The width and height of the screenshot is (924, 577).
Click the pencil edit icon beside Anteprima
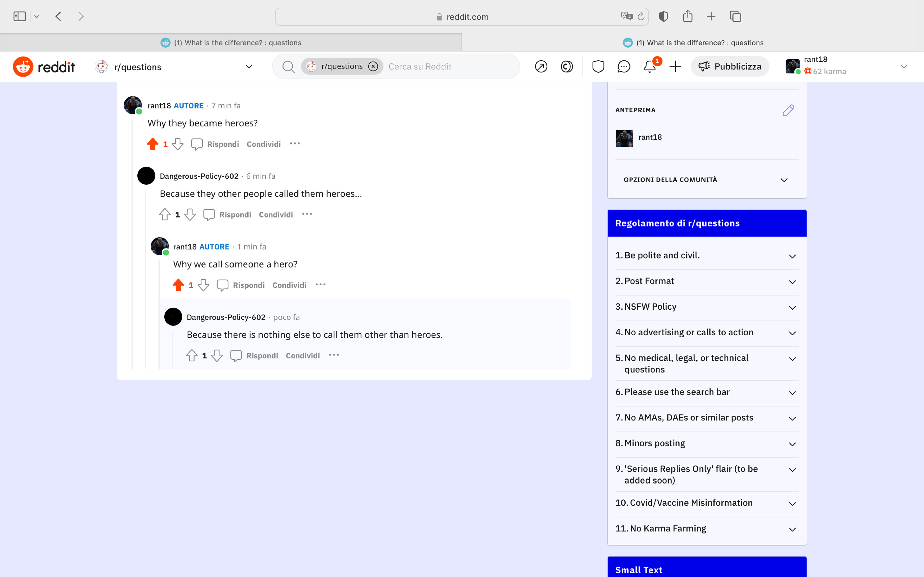pos(788,110)
